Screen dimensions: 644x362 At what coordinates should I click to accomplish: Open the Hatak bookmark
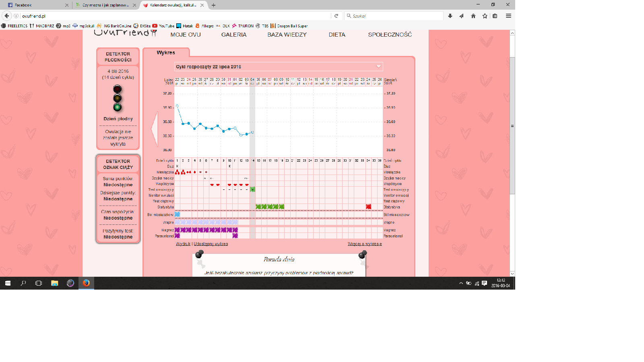pyautogui.click(x=185, y=26)
